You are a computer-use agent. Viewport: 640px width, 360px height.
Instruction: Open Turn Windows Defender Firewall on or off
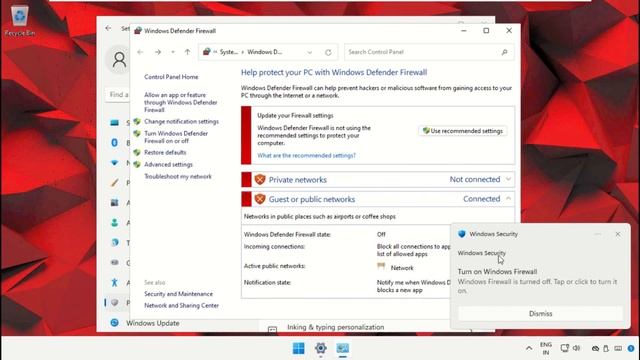(176, 137)
